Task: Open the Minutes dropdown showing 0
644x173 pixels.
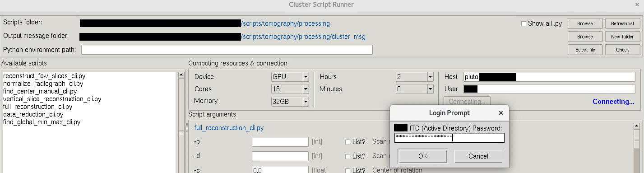Action: pos(414,89)
